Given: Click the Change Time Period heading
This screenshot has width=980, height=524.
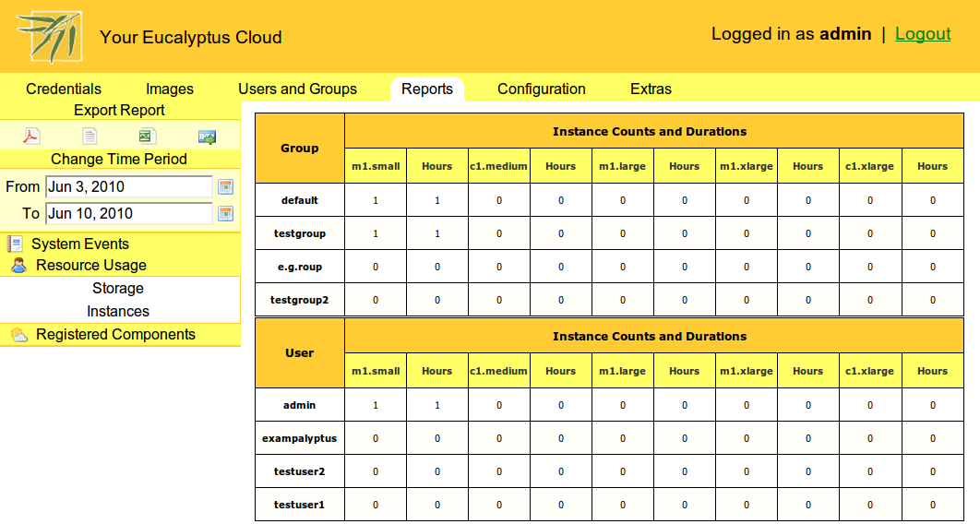Looking at the screenshot, I should pyautogui.click(x=119, y=160).
